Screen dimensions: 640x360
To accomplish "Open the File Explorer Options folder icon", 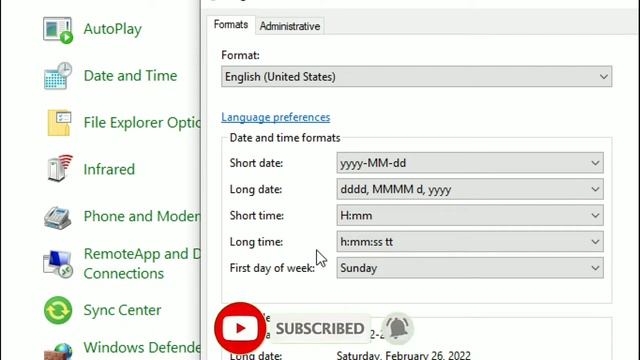I will [x=59, y=122].
